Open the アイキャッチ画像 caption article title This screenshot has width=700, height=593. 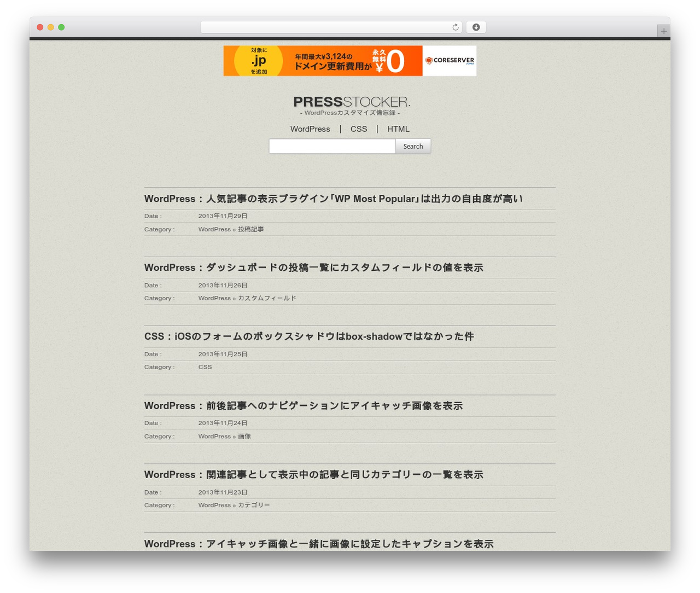tap(319, 544)
